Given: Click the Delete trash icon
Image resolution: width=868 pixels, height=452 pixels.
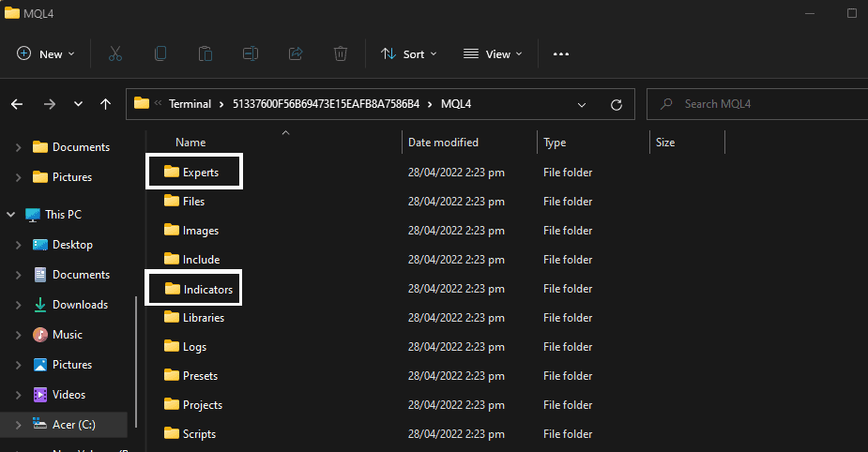Looking at the screenshot, I should [x=341, y=53].
